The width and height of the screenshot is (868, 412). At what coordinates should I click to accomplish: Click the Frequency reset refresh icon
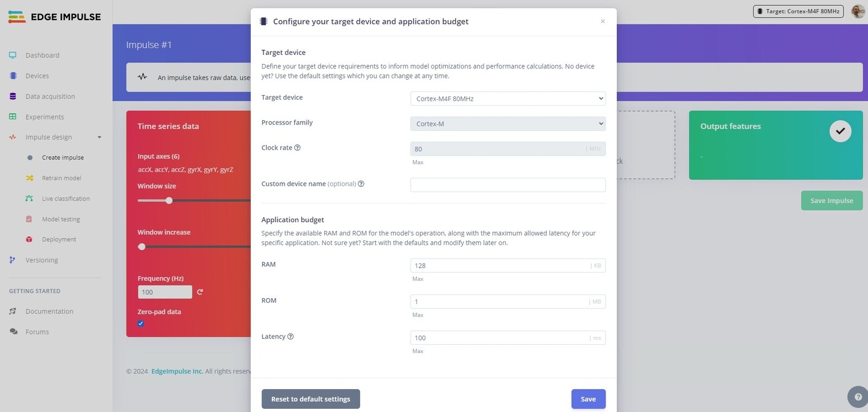(200, 292)
